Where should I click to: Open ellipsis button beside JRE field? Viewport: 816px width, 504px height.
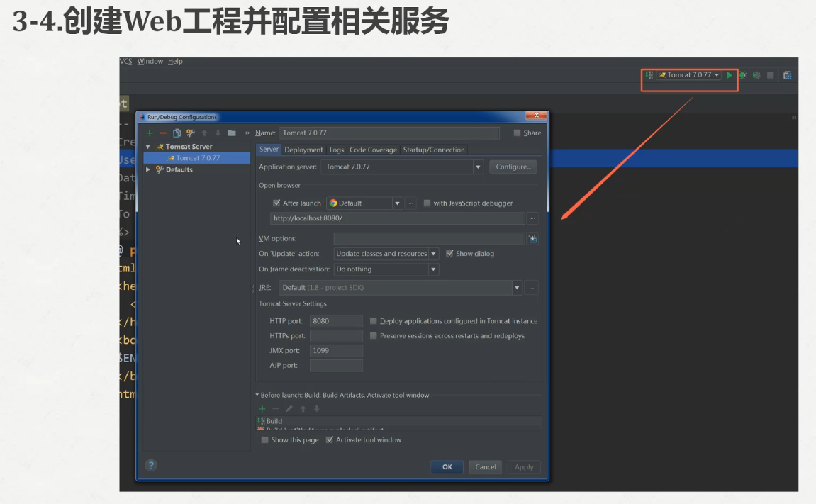(x=531, y=288)
